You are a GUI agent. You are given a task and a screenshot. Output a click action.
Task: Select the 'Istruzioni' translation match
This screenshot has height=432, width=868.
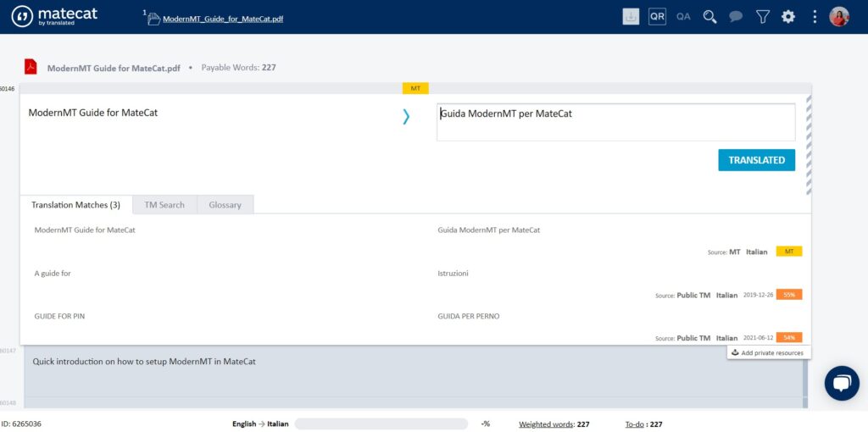point(453,274)
